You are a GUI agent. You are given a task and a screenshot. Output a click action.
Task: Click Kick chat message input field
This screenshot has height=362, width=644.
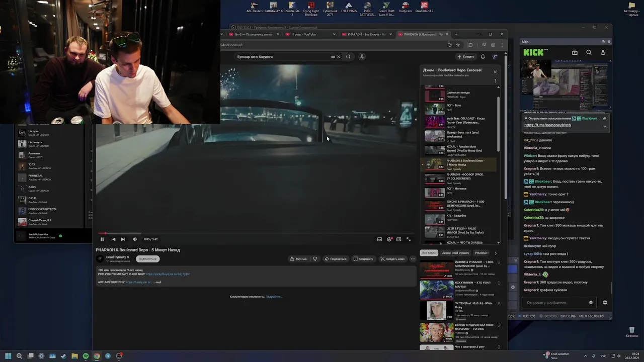[555, 302]
